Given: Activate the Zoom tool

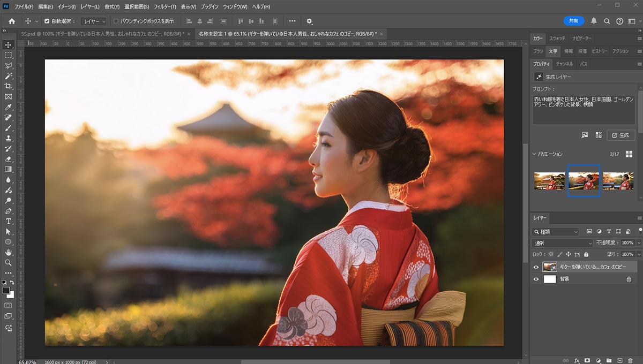Looking at the screenshot, I should pos(9,263).
